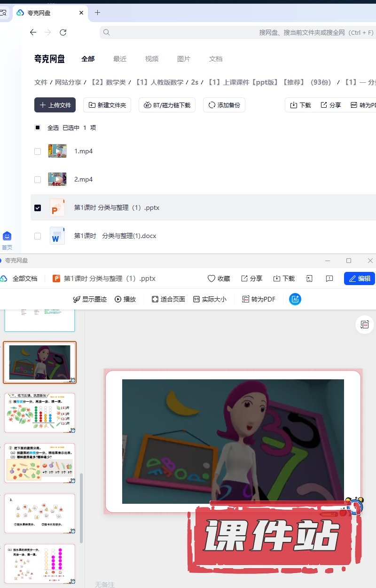Click 网站分享 in the breadcrumb path
Viewport: 376px width, 588px height.
pyautogui.click(x=68, y=82)
